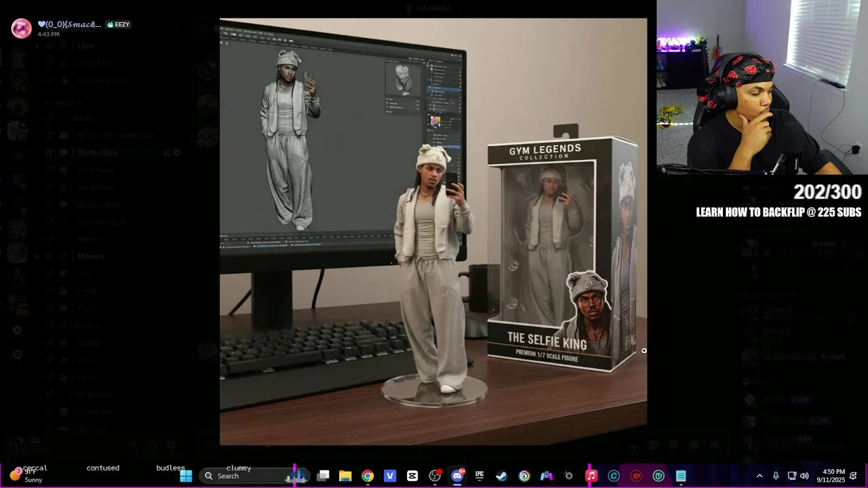868x488 pixels.
Task: Open the game controller app on taskbar
Action: (547, 476)
